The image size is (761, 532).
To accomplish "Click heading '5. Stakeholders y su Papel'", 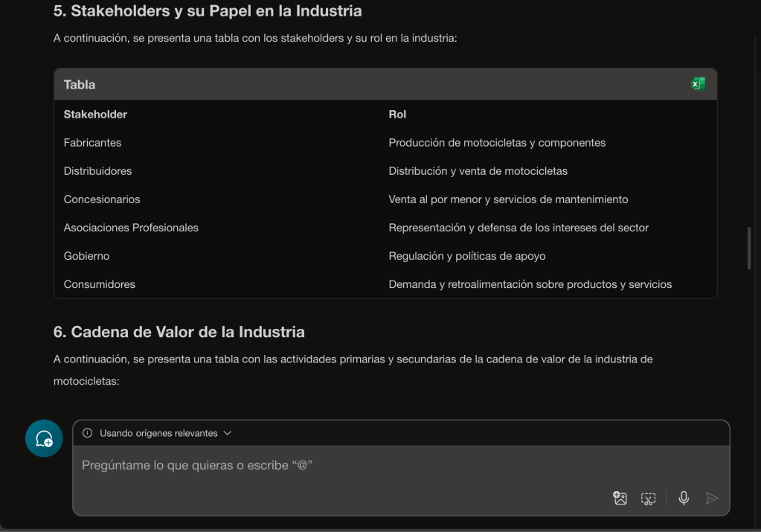I will coord(208,11).
